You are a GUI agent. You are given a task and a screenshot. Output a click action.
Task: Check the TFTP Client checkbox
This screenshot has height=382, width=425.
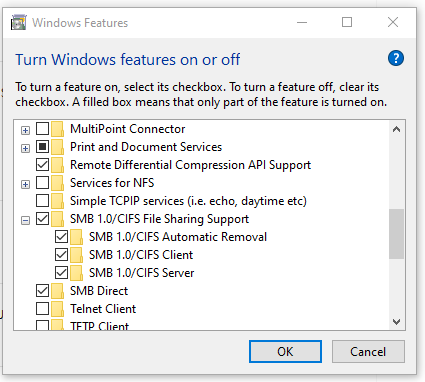[x=42, y=325]
